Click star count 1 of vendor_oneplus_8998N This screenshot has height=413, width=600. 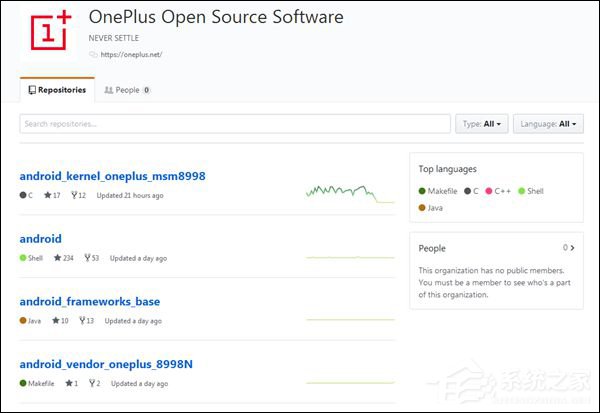point(72,383)
